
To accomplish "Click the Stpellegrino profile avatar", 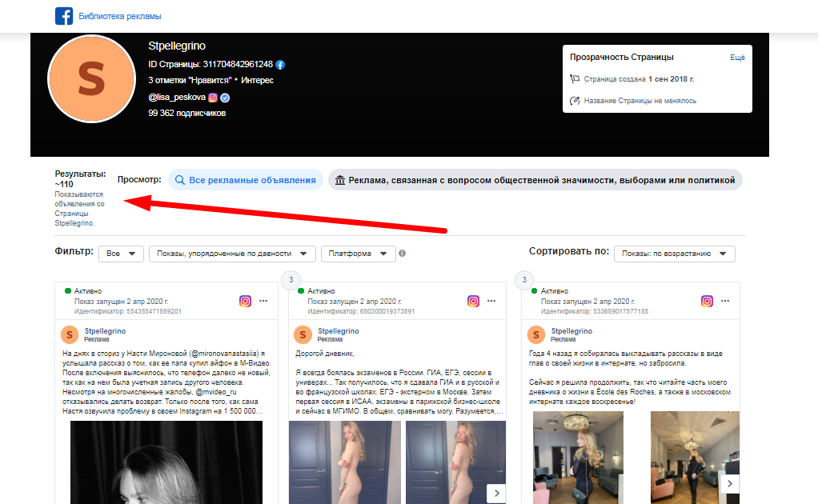I will [91, 78].
